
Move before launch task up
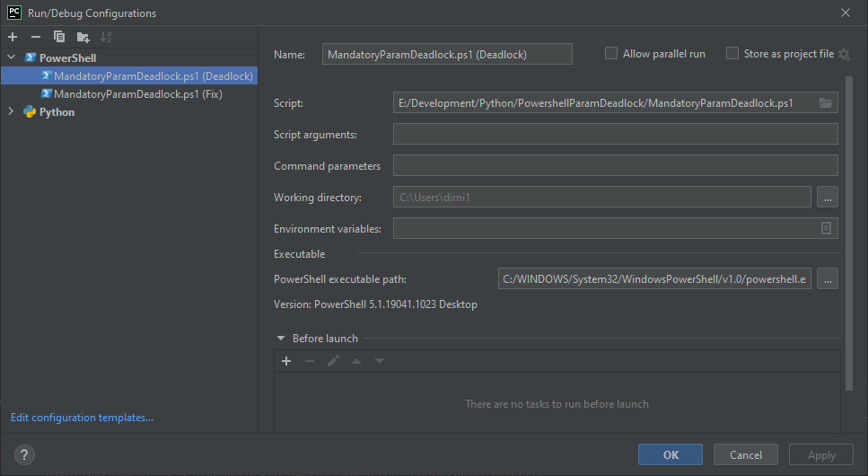[x=356, y=361]
